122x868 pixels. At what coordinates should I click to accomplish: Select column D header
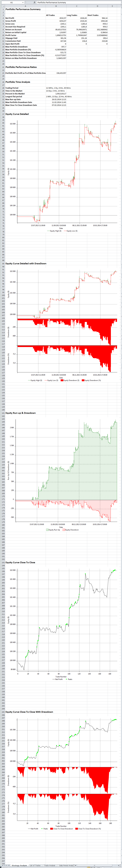(97, 6)
